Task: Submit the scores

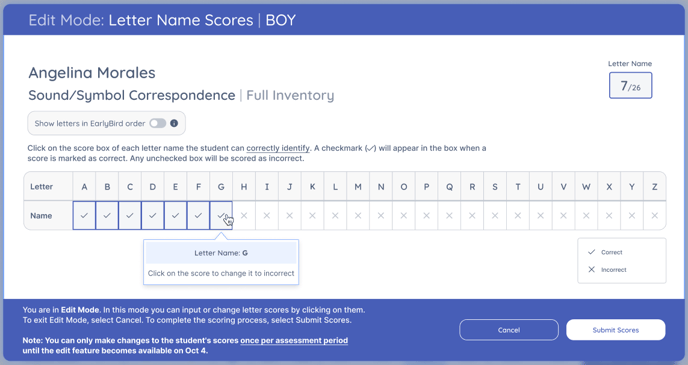Action: pos(616,330)
